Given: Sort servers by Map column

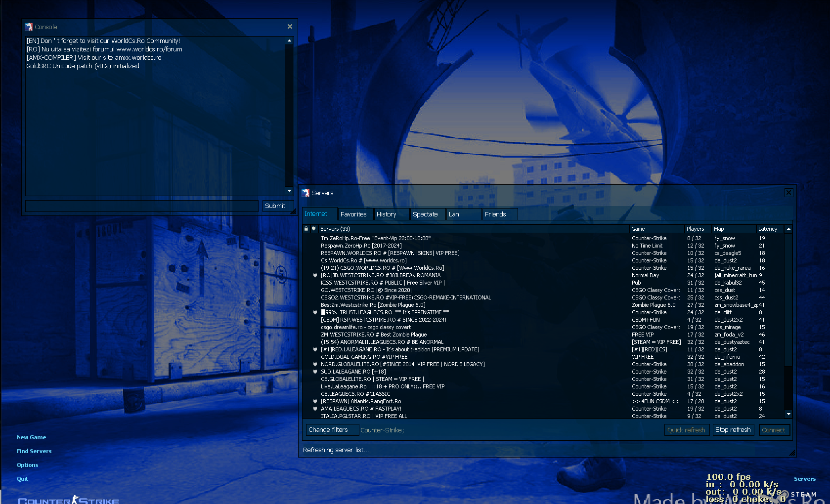Looking at the screenshot, I should click(734, 229).
